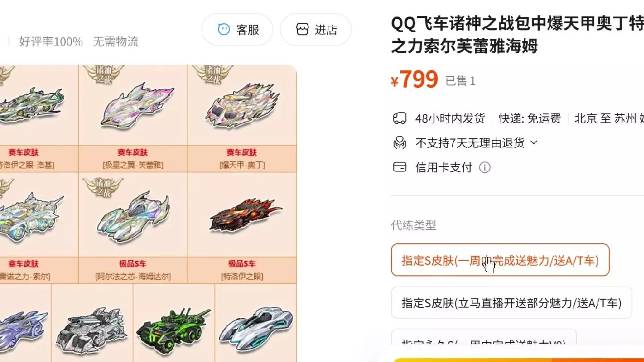Viewport: 644px width, 362px height.
Task: Click the green armored car image
Action: pos(173,330)
